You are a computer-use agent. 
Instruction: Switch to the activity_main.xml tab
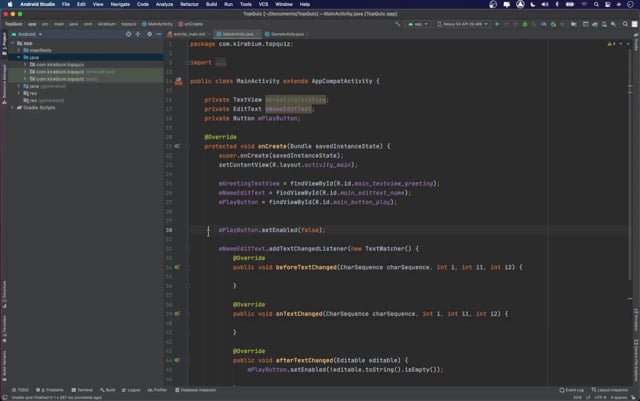[189, 34]
